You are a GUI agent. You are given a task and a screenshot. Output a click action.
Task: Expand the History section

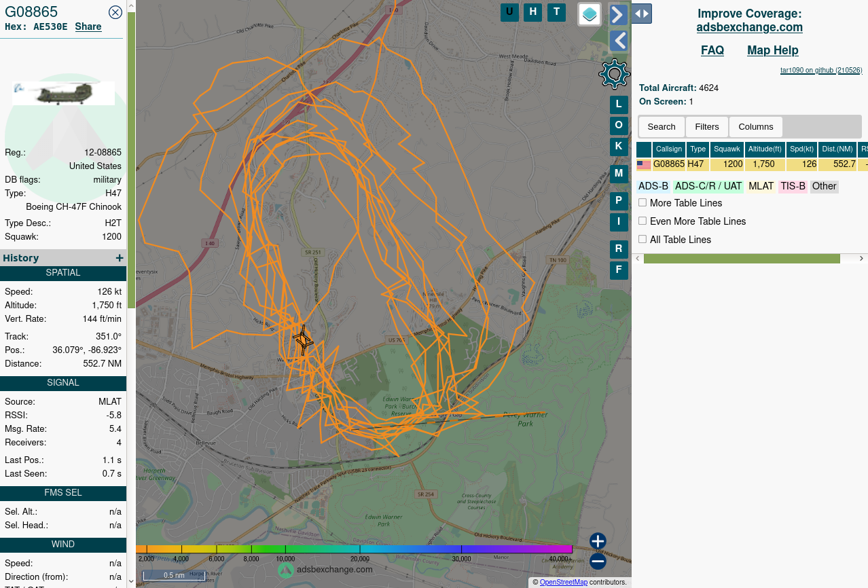[120, 258]
